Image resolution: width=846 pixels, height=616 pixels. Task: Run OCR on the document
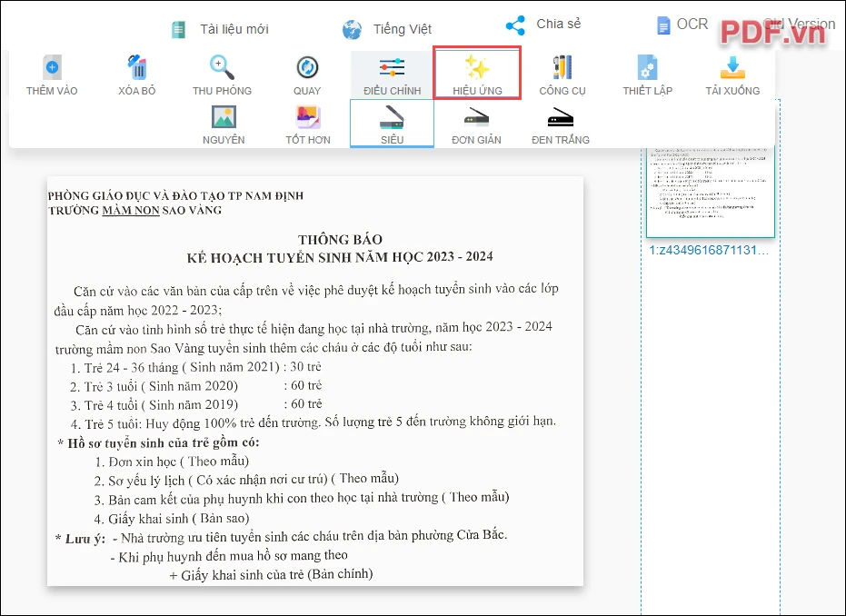[x=682, y=25]
